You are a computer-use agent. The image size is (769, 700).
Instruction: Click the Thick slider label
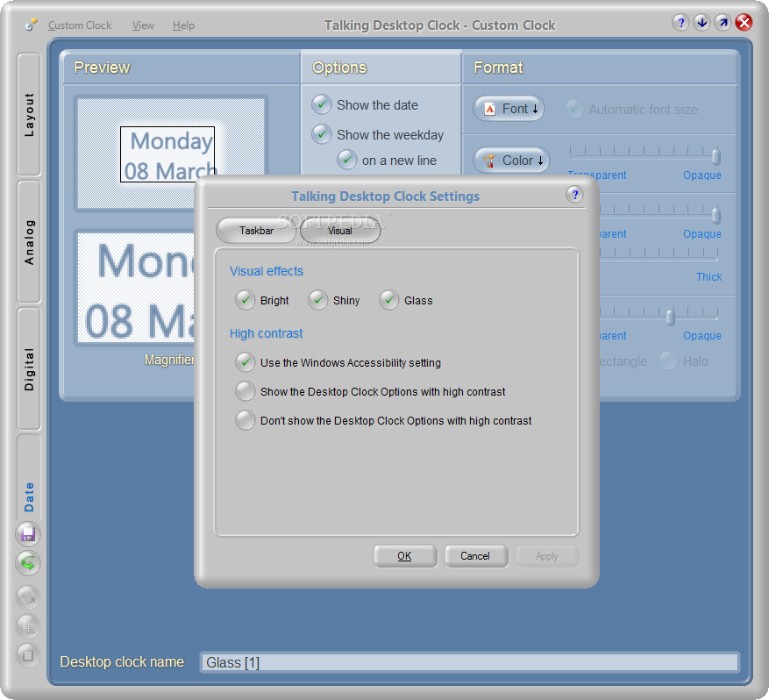[x=708, y=276]
